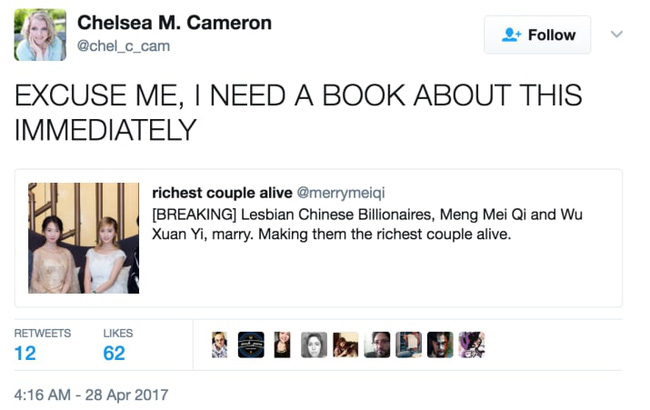Click the last purple illustrated liker avatar

click(x=471, y=345)
